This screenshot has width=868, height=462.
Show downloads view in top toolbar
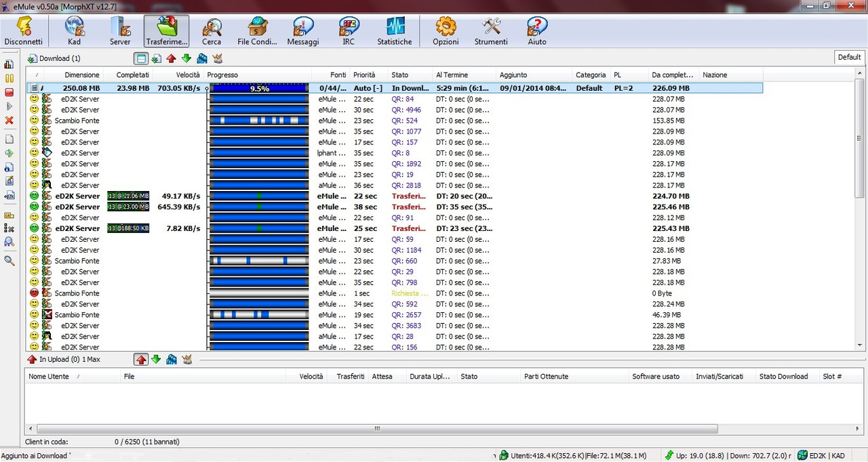pyautogui.click(x=155, y=58)
